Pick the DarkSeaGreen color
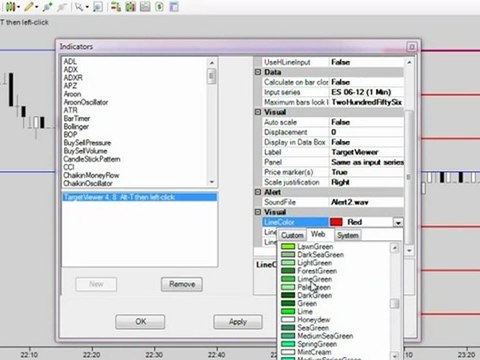The height and width of the screenshot is (360, 480). [312, 255]
